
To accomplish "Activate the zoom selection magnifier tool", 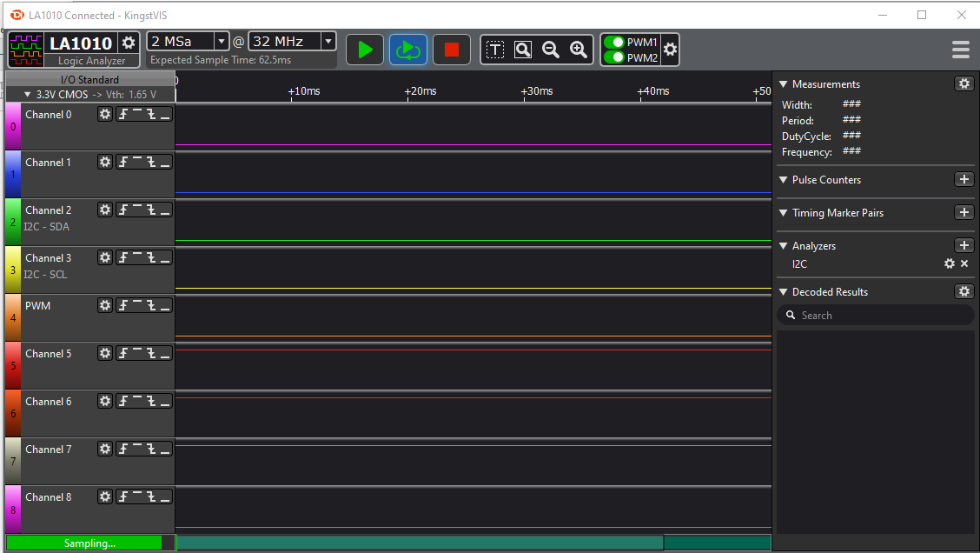I will pyautogui.click(x=522, y=50).
